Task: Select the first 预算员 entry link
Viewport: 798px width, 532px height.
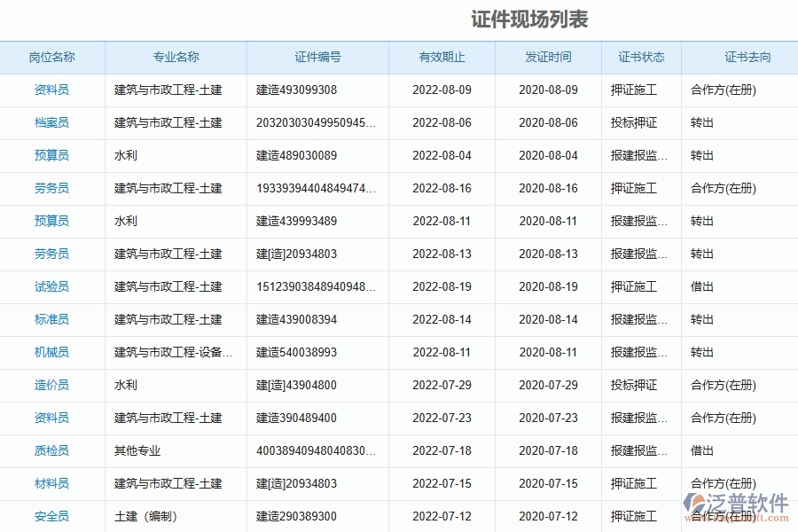Action: pos(51,155)
